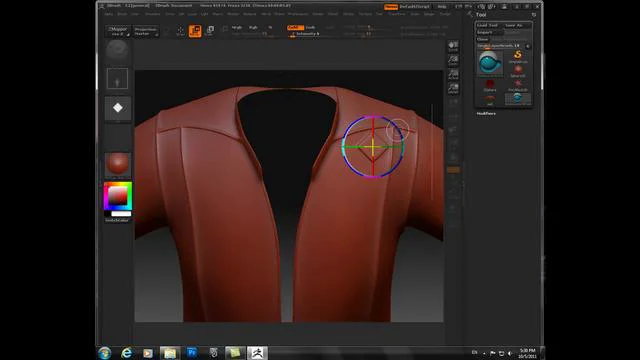Viewport: 640px width, 360px height.
Task: Click the Tool palette dock icon
Action: (x=533, y=15)
